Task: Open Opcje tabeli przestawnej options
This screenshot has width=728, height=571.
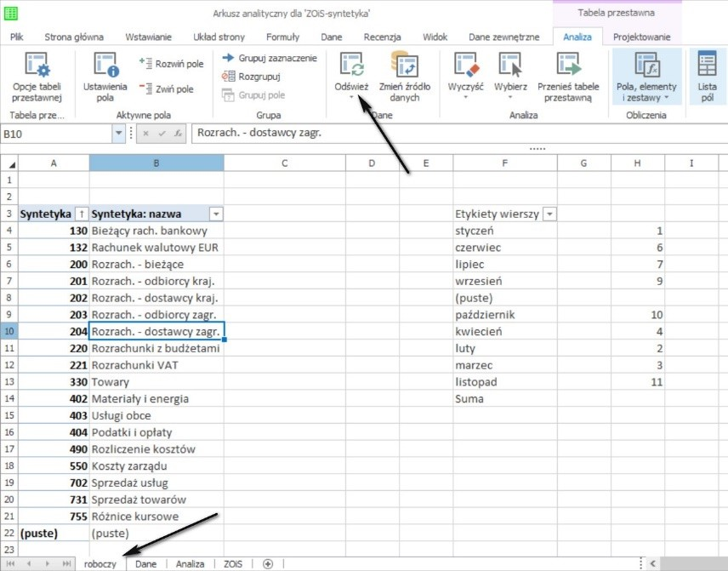Action: [x=37, y=77]
